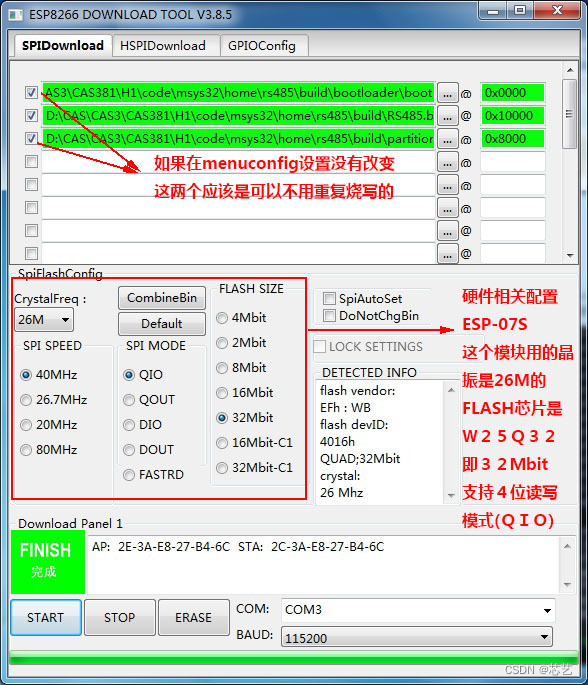
Task: Enable the DoNotChgBin checkbox
Action: pyautogui.click(x=329, y=315)
